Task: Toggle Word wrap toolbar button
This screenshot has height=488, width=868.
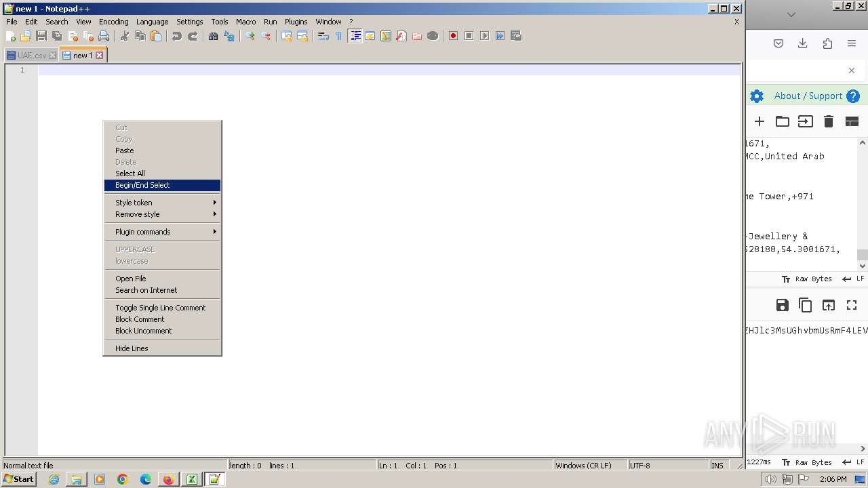Action: (323, 36)
